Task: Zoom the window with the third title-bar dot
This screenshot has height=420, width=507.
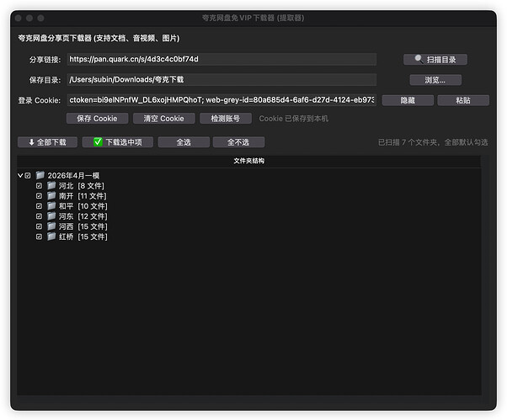Action: pos(40,18)
